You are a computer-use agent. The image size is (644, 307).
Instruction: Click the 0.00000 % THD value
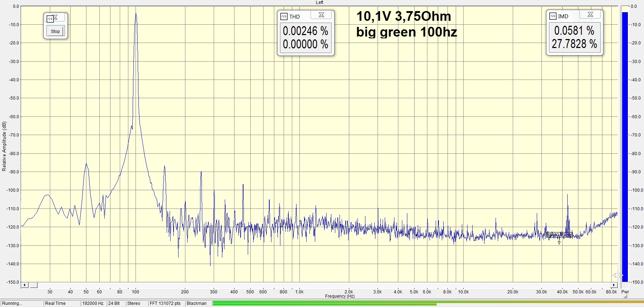pyautogui.click(x=306, y=44)
